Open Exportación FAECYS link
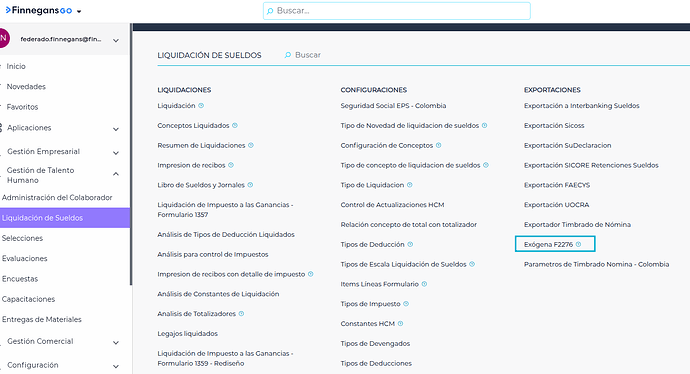Screen dimensions: 690x374 (x=557, y=185)
